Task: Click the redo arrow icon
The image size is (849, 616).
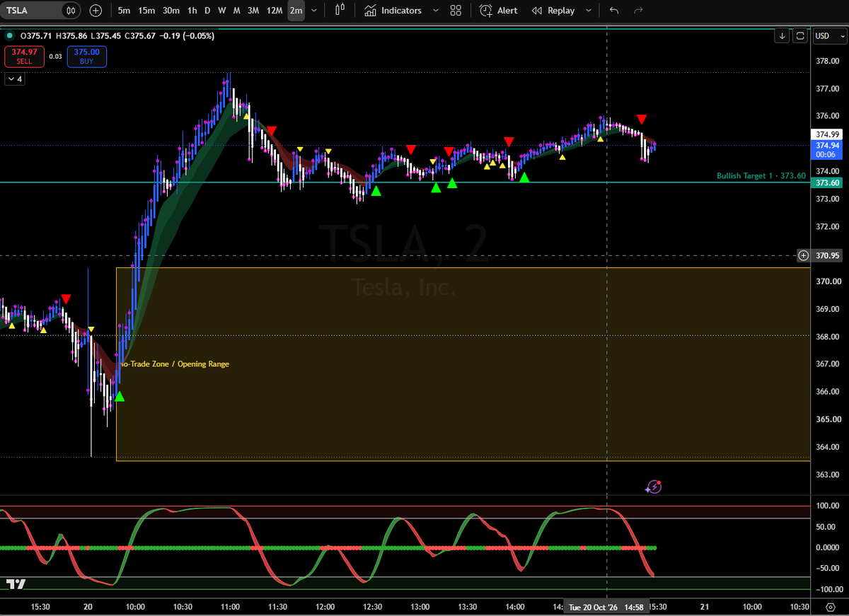Action: point(638,11)
